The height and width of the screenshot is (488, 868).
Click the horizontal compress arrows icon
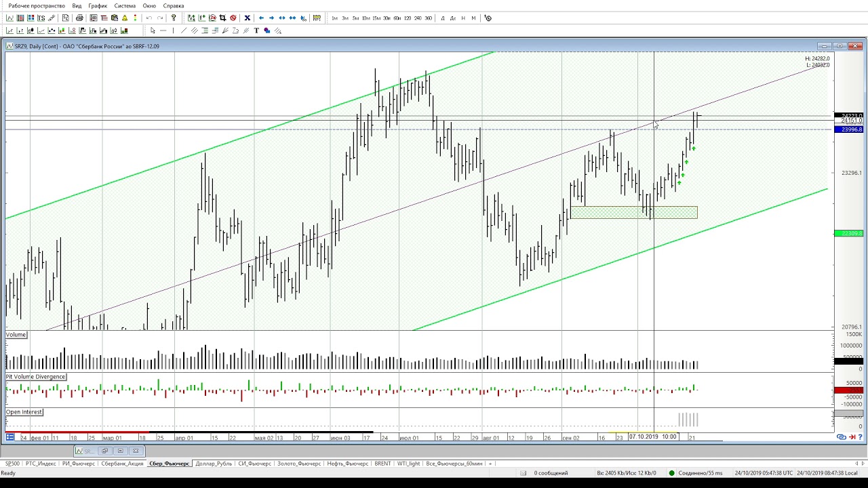tap(292, 18)
